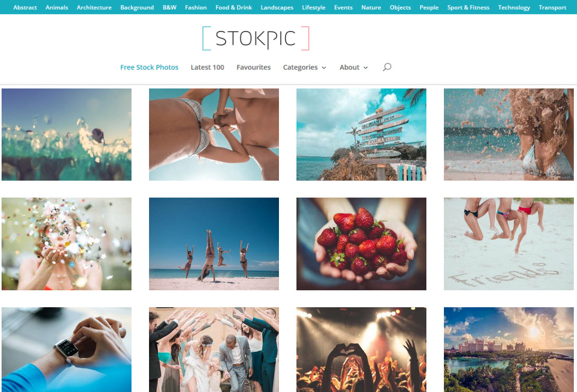Browse the B&W category

(170, 7)
